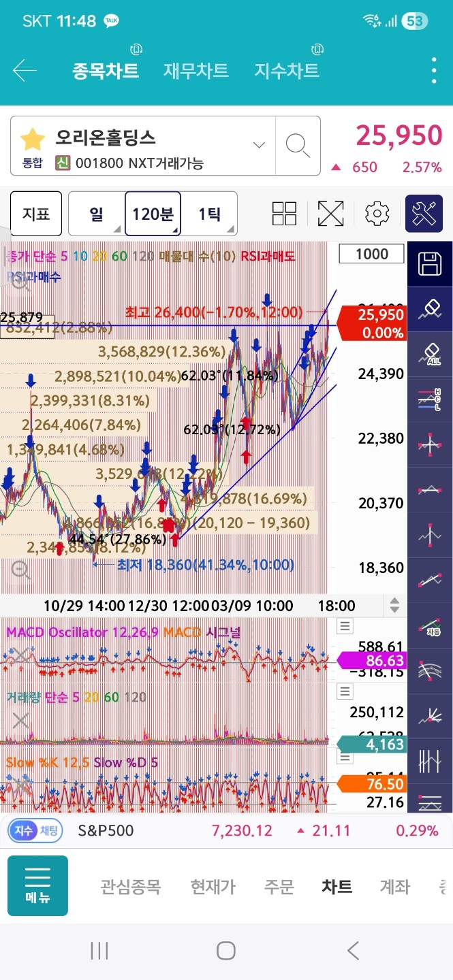Close the 거래량 volume panel with X

(20, 721)
